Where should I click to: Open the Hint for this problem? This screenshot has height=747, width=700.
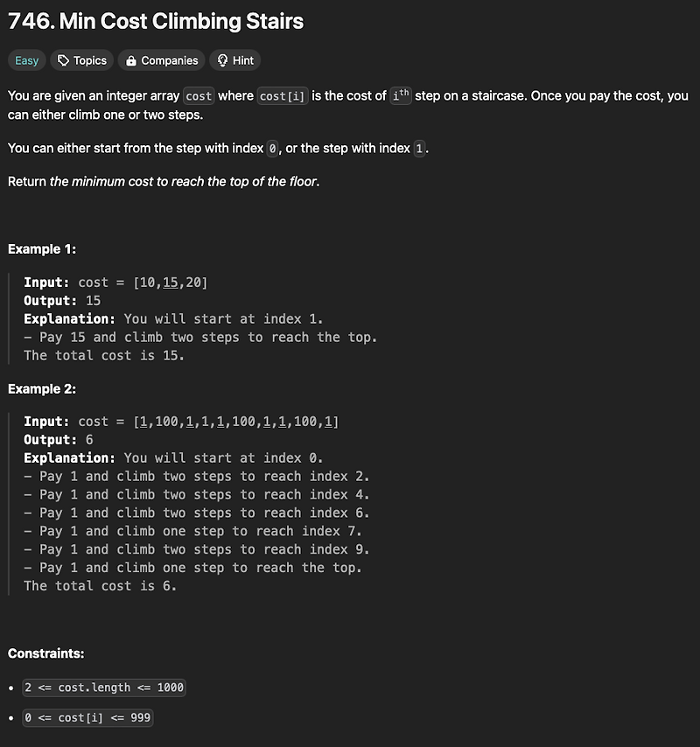pos(234,60)
